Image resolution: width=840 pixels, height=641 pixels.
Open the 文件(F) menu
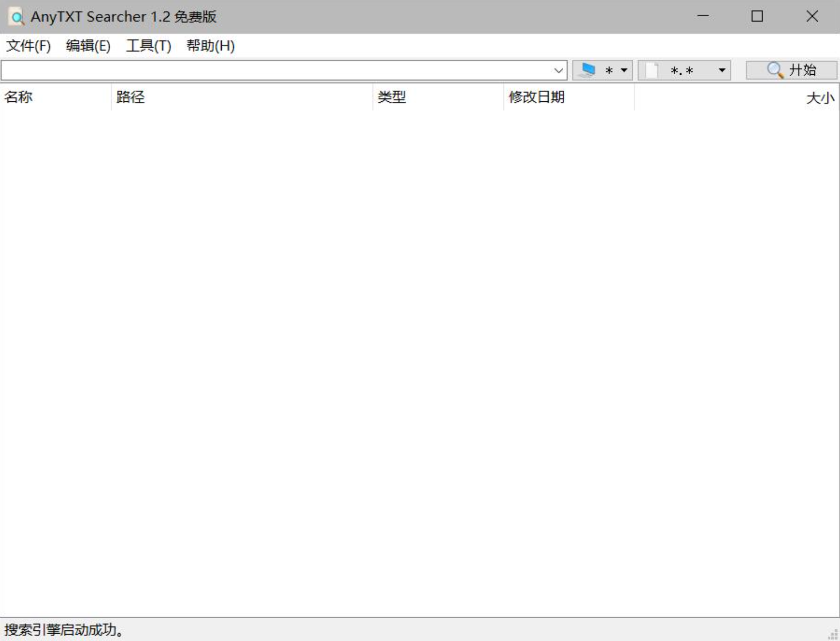click(x=28, y=46)
